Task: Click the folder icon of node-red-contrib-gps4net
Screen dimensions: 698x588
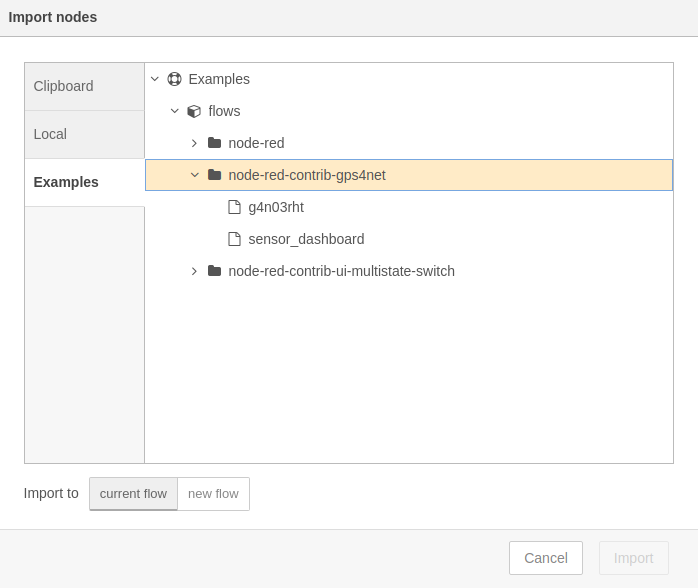Action: [215, 175]
